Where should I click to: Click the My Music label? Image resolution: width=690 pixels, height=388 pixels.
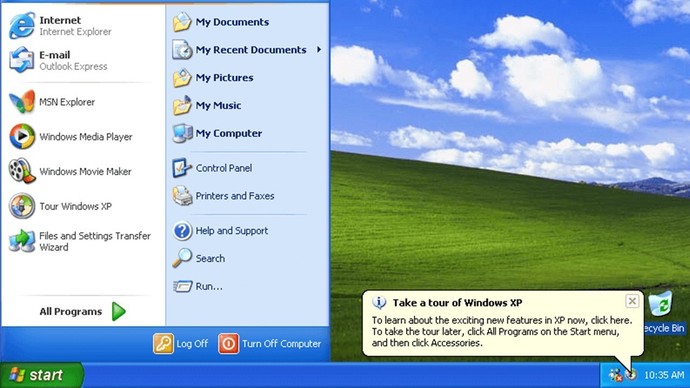pyautogui.click(x=218, y=106)
